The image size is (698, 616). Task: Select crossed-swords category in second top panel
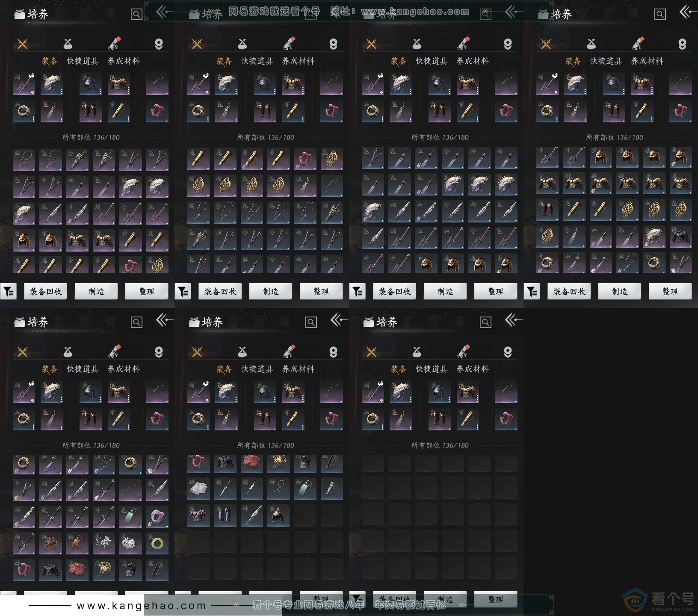coord(197,44)
